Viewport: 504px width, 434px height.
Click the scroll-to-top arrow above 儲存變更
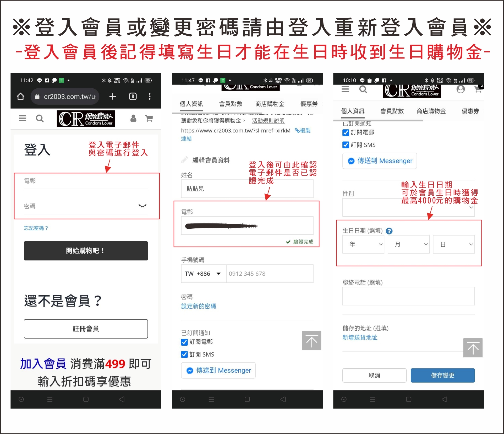pos(473,348)
